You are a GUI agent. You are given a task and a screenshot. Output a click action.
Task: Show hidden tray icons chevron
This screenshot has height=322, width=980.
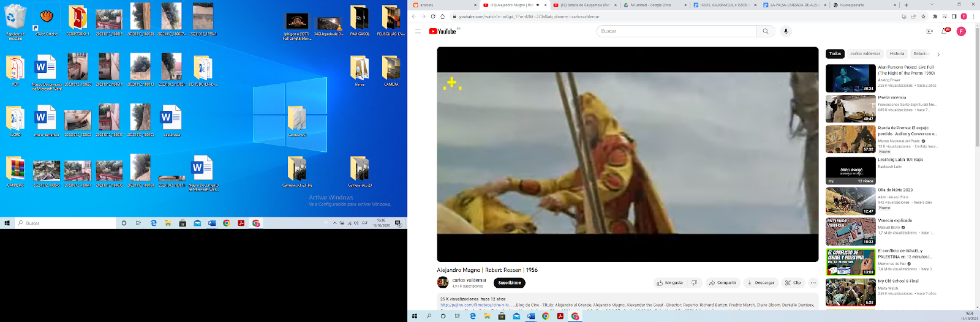pos(334,223)
